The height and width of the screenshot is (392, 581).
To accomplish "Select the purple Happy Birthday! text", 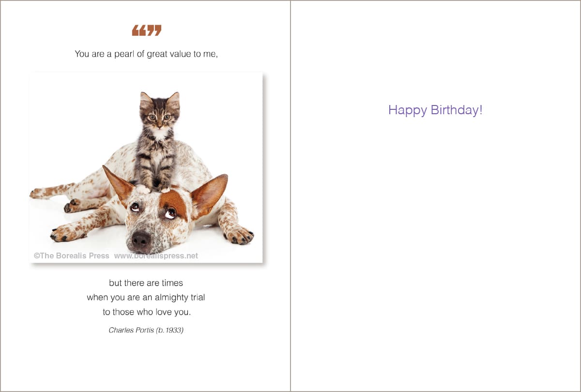I will tap(435, 110).
